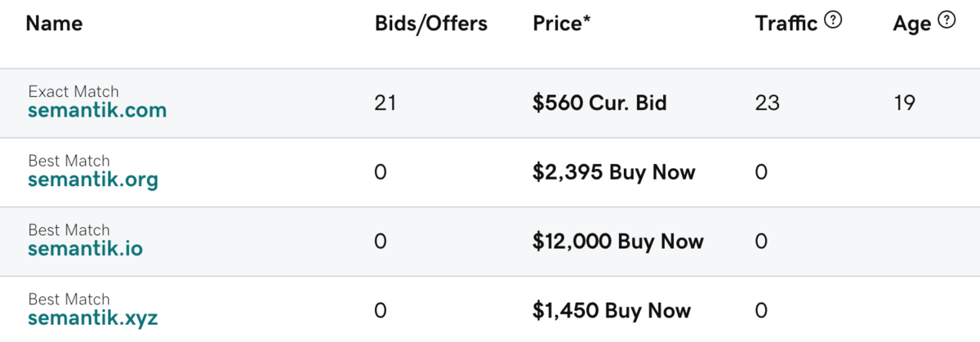Sort by the Traffic column header
The width and height of the screenshot is (980, 342).
(786, 24)
